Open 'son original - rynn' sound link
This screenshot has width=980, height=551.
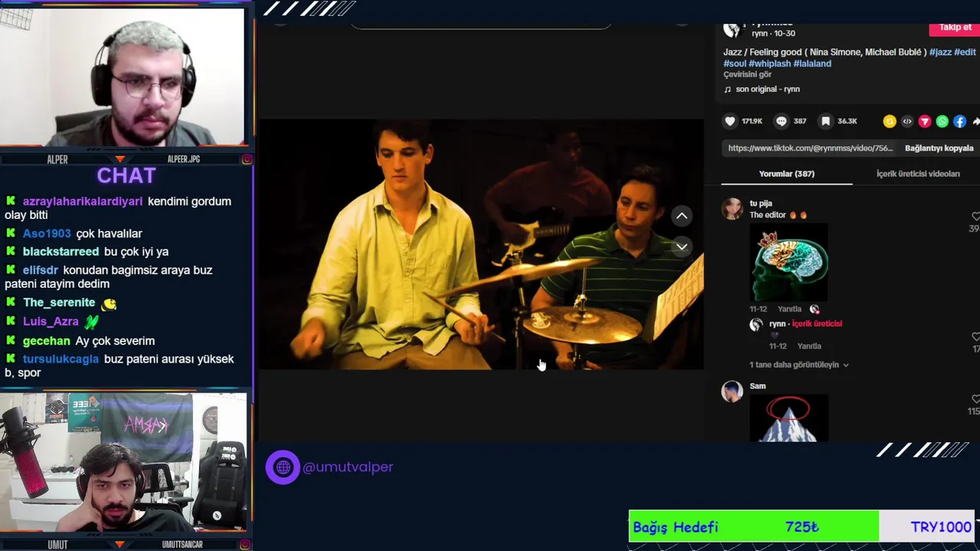coord(767,90)
